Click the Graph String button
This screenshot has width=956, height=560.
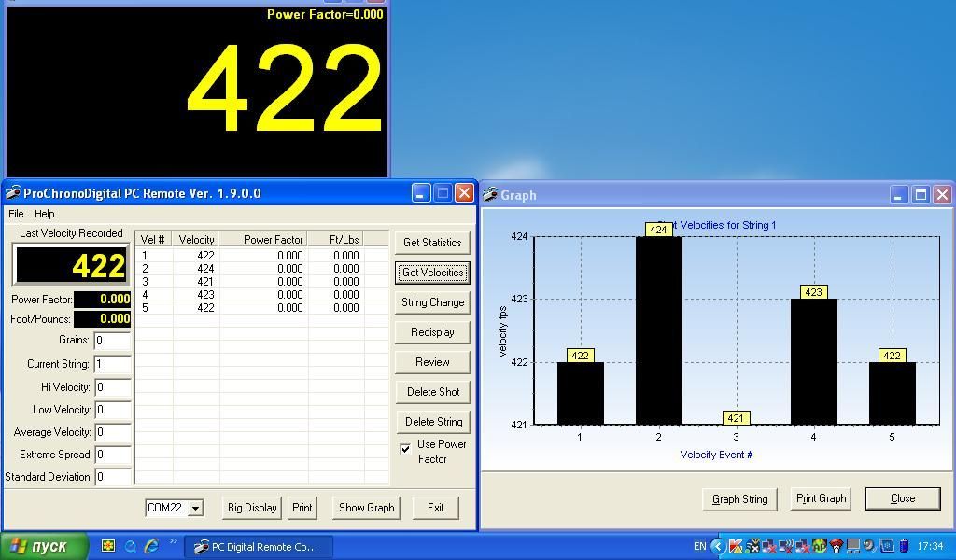tap(739, 499)
